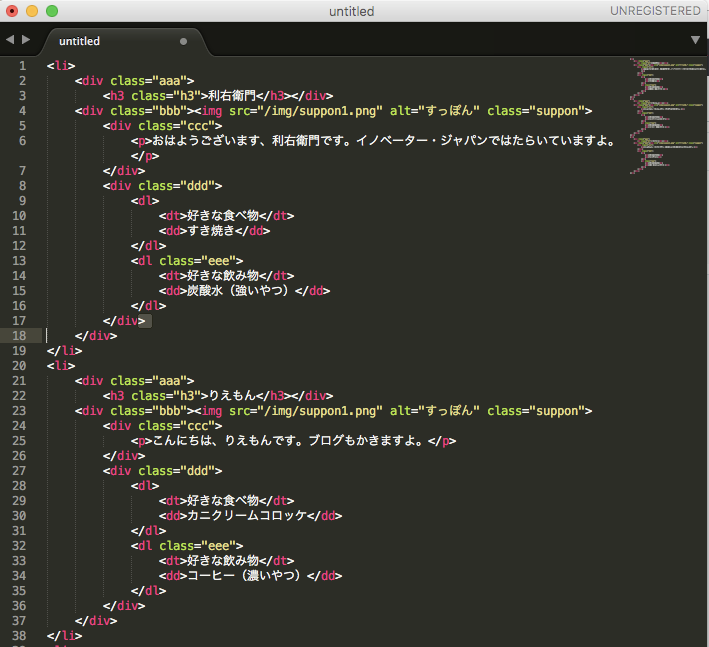
Task: Click the class value "eee" on line 13
Action: coord(220,261)
